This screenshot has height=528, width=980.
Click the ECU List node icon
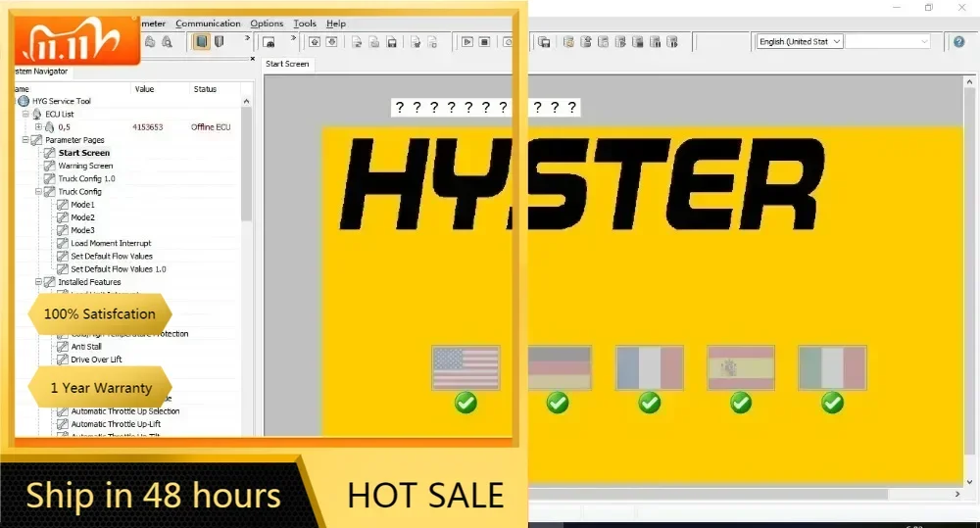pyautogui.click(x=37, y=114)
